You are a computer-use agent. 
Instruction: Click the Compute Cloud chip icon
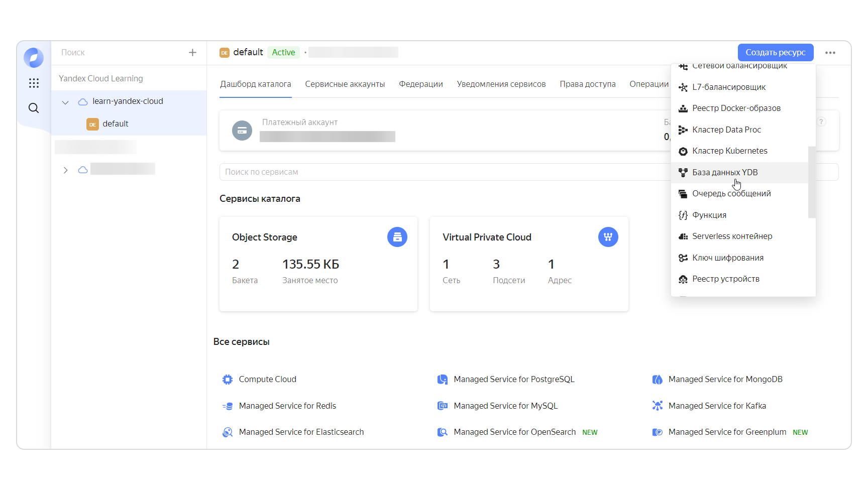click(228, 380)
